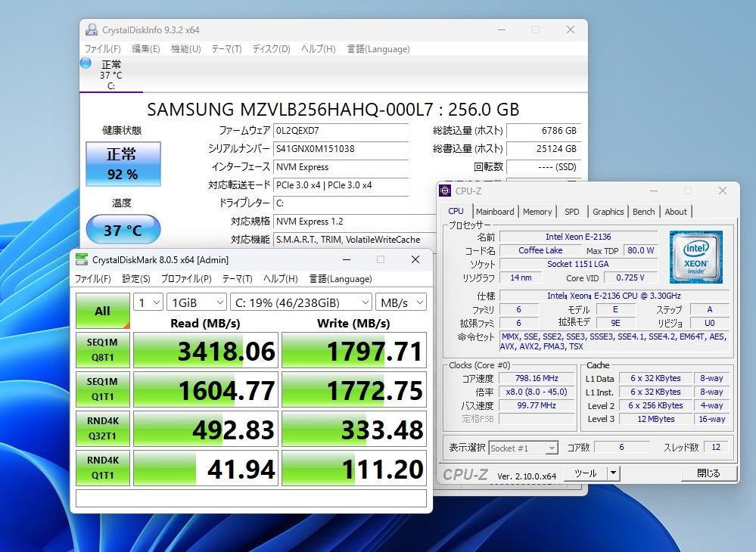The image size is (756, 552).
Task: Open ヘルプ(H) menu in CrystalDiskMark
Action: 281,279
